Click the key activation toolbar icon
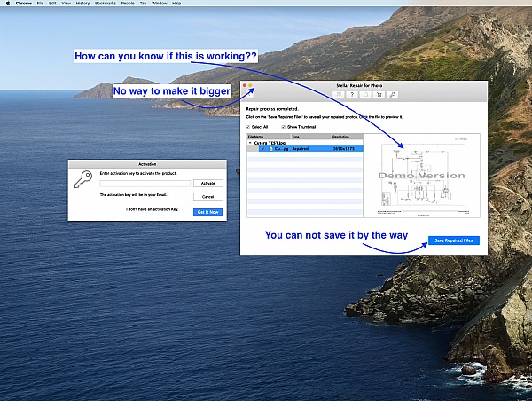The image size is (532, 401). 392,94
